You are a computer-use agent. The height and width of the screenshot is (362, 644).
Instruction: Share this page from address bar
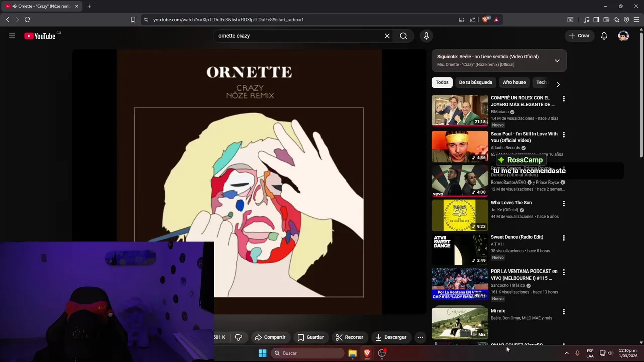point(473,19)
